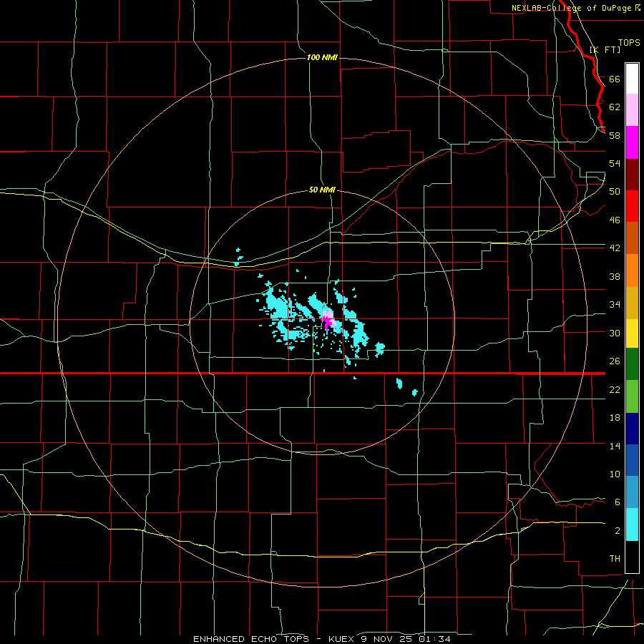Click the legend value 42
This screenshot has width=644, height=644.
615,248
